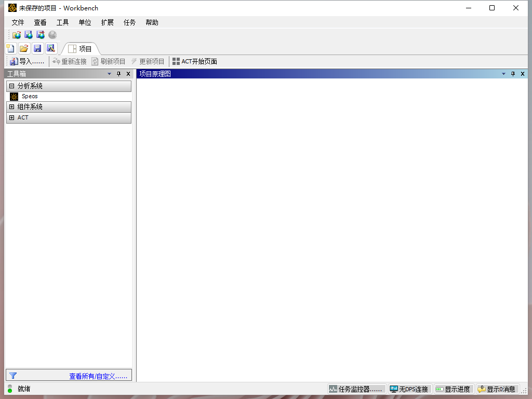Click the 重新连接 reconnect button
532x399 pixels.
click(x=70, y=61)
